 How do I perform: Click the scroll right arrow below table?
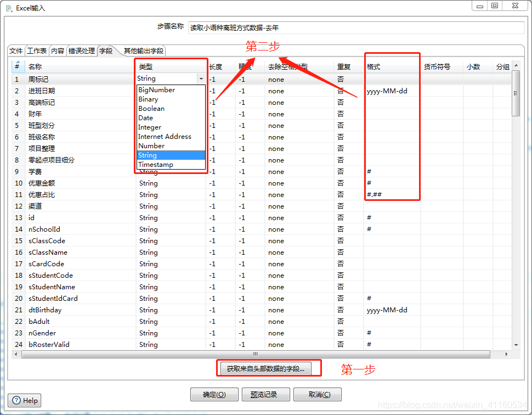click(x=507, y=354)
